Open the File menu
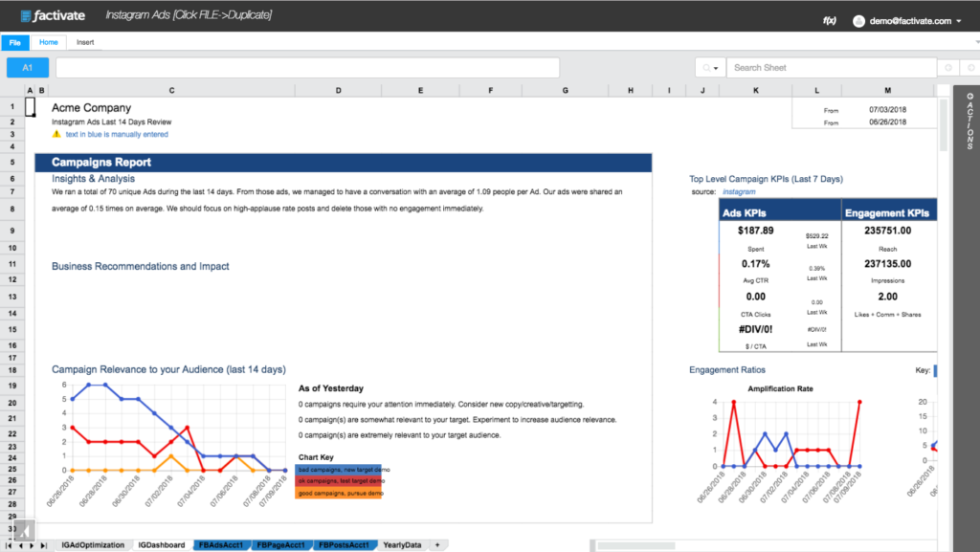Viewport: 980px width, 552px height. click(15, 42)
